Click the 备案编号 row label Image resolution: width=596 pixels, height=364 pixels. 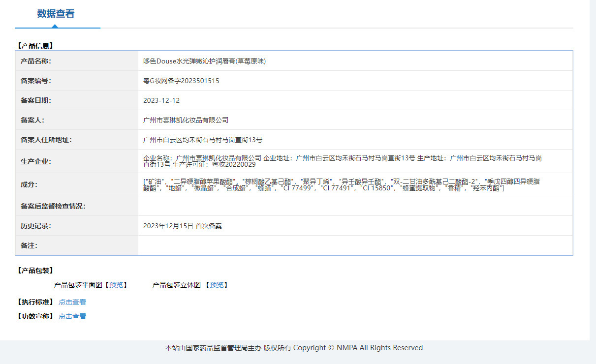[x=35, y=81]
